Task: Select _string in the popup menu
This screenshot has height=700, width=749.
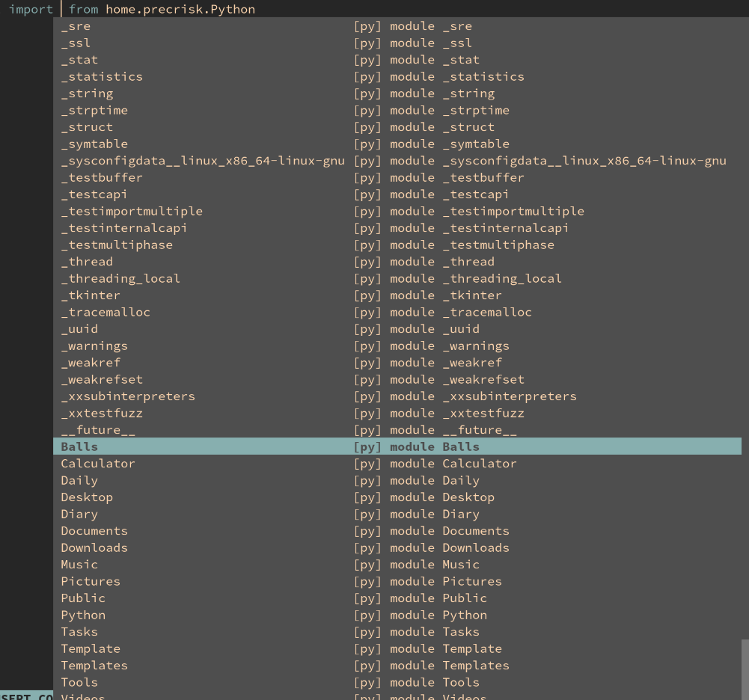Action: click(397, 93)
